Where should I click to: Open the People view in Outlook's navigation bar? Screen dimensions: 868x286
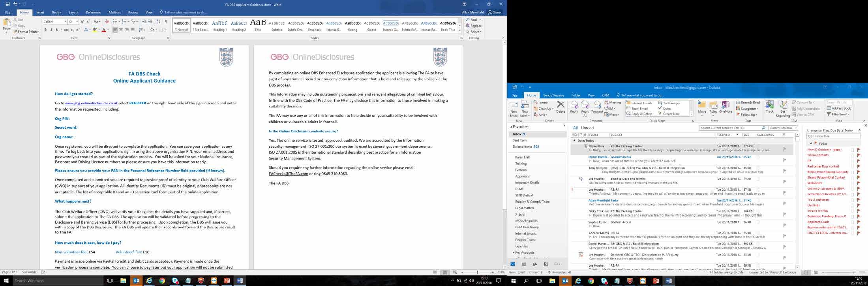(535, 264)
